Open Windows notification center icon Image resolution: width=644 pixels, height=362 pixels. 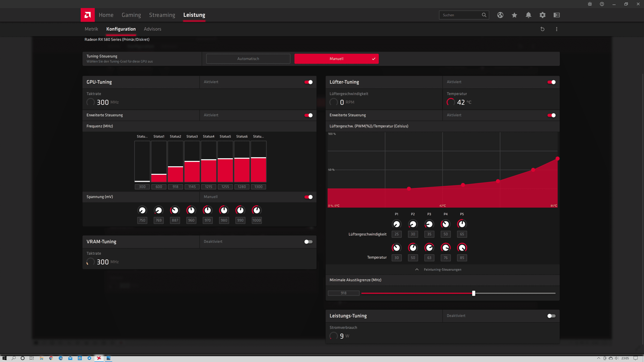click(x=635, y=358)
